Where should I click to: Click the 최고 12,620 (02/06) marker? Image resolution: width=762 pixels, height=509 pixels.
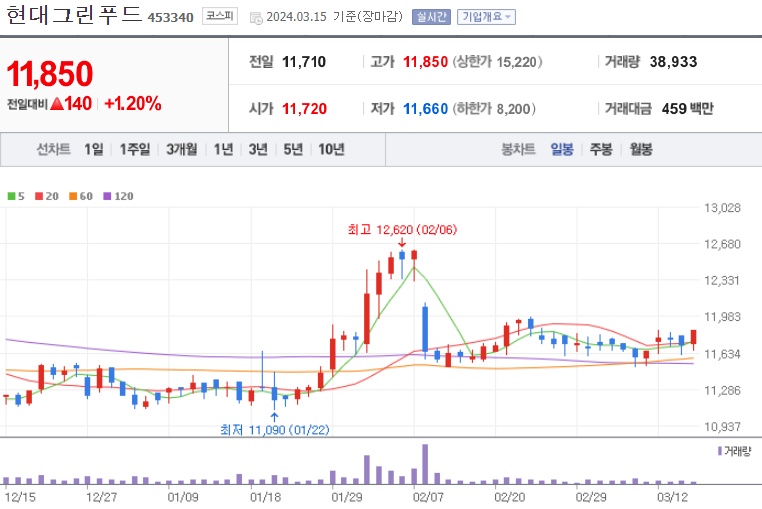(x=402, y=229)
